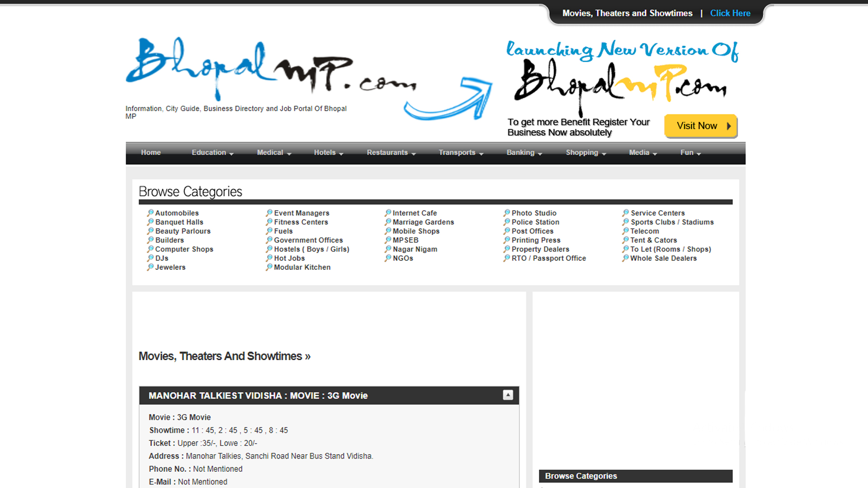Collapse the Manohar Talkiest Vidisha movie panel
The width and height of the screenshot is (868, 488).
[x=508, y=395]
